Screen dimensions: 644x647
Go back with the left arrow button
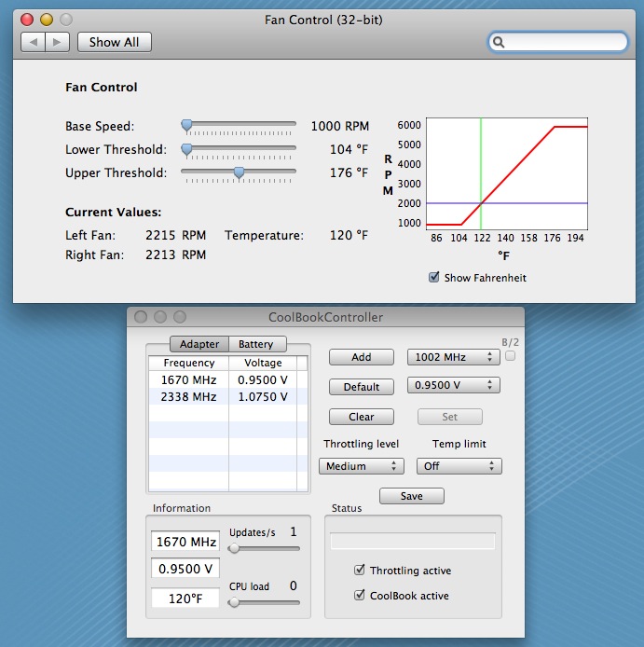point(33,42)
